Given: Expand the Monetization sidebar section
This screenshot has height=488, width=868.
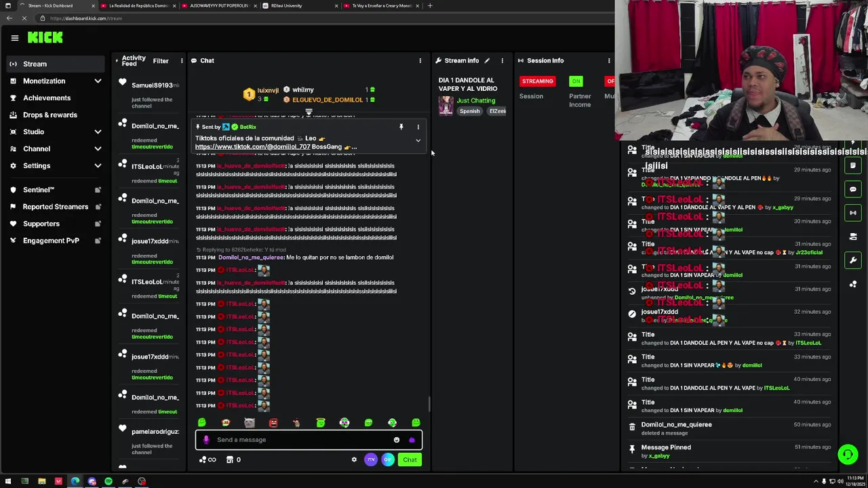Looking at the screenshot, I should click(54, 81).
